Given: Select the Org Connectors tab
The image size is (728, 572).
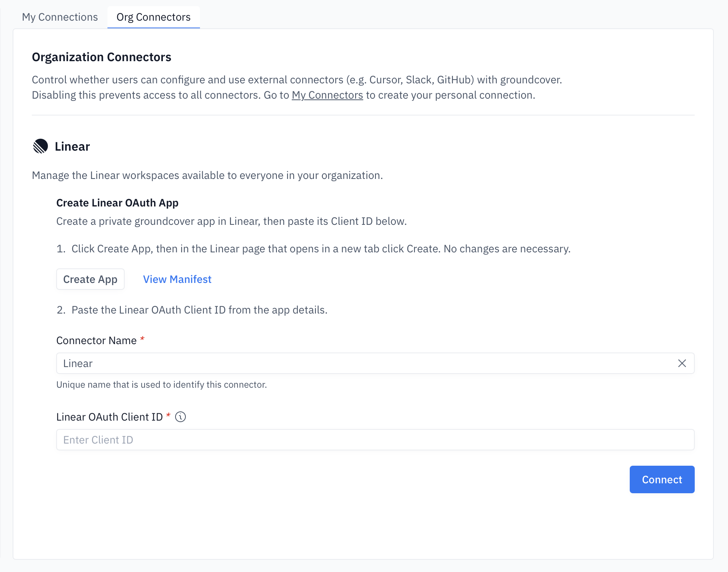Looking at the screenshot, I should 153,17.
